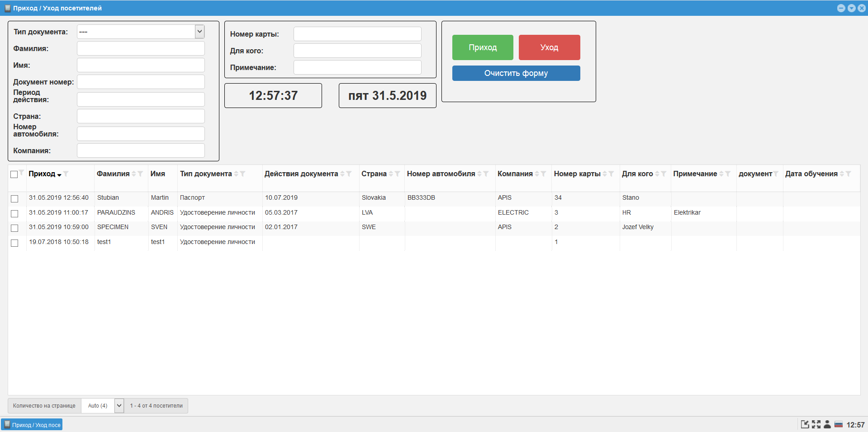Open filter for Для кого column

pyautogui.click(x=664, y=174)
